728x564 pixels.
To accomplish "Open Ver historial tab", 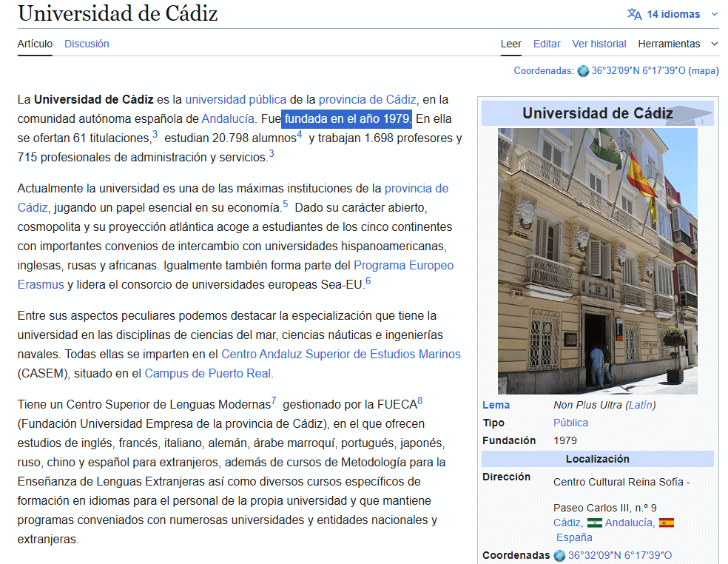I will [599, 44].
